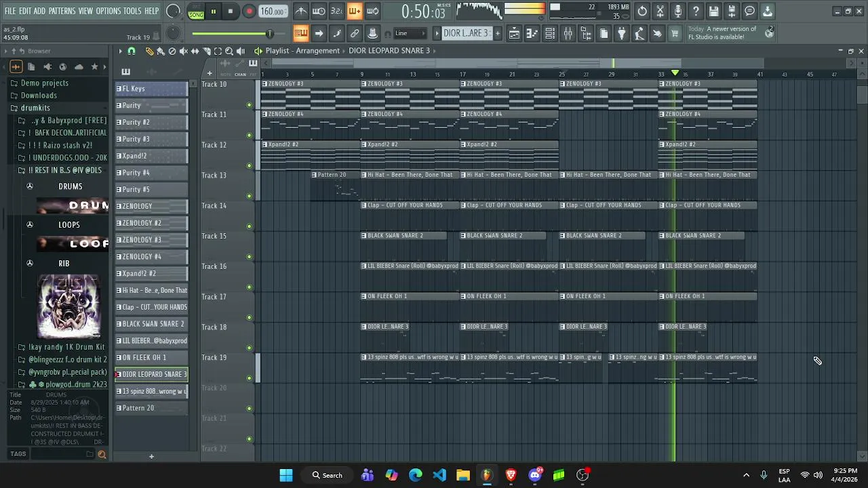The height and width of the screenshot is (488, 868).
Task: Select the Slip tool in Playlist toolbar
Action: tap(195, 51)
